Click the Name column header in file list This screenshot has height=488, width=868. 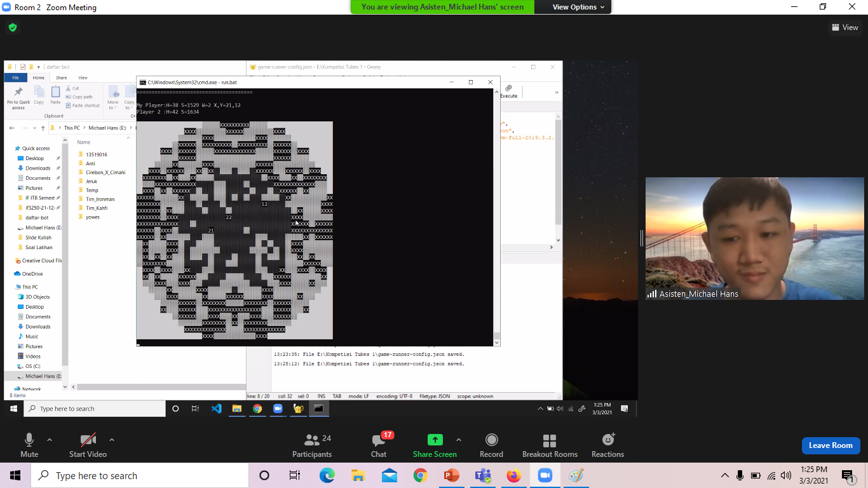84,142
